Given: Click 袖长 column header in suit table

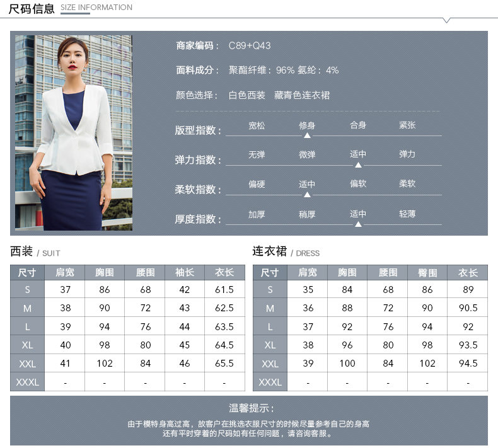Looking at the screenshot, I should coord(185,273).
